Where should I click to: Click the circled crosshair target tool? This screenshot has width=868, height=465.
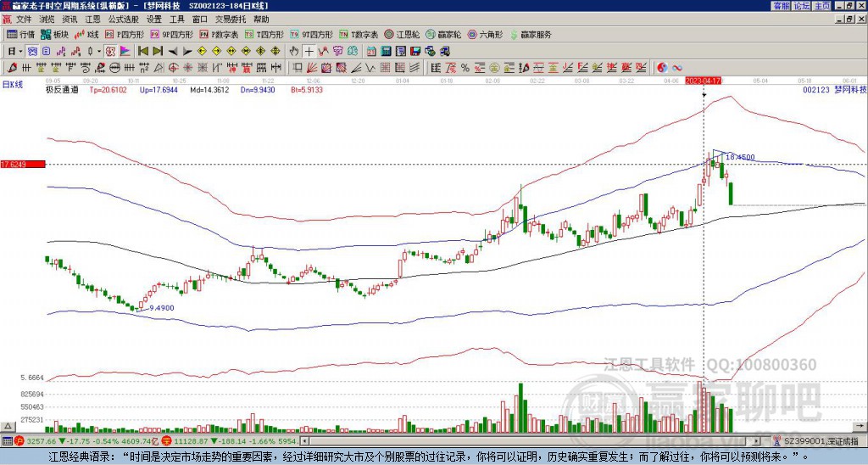[x=173, y=68]
